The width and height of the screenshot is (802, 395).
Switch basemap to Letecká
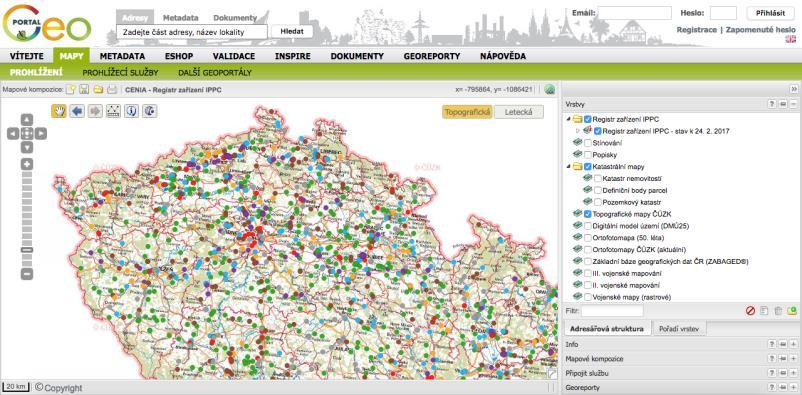click(x=519, y=112)
